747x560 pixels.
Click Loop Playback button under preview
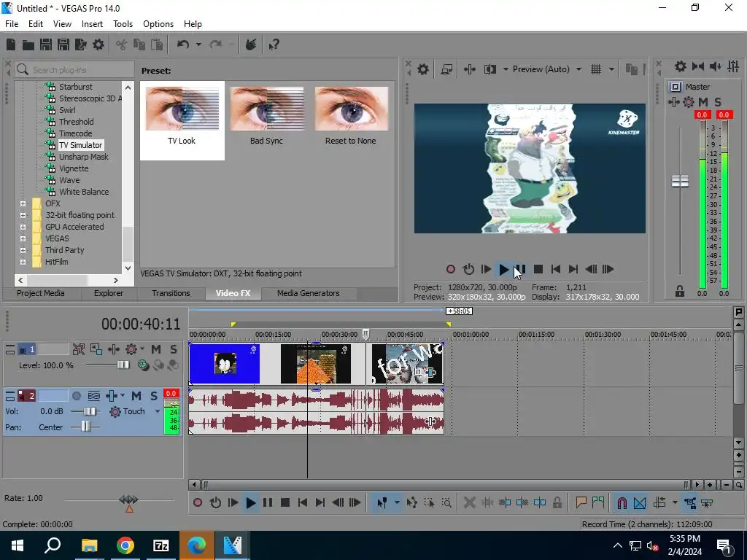point(468,270)
